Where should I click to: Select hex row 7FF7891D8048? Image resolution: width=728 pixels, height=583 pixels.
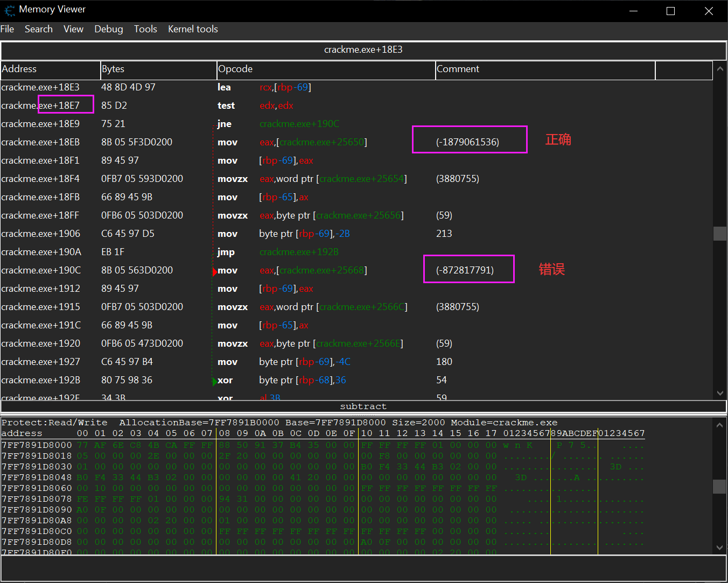323,477
